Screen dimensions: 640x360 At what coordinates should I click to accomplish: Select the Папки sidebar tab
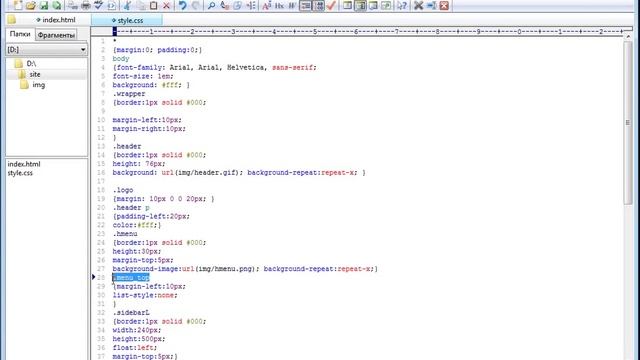[20, 34]
